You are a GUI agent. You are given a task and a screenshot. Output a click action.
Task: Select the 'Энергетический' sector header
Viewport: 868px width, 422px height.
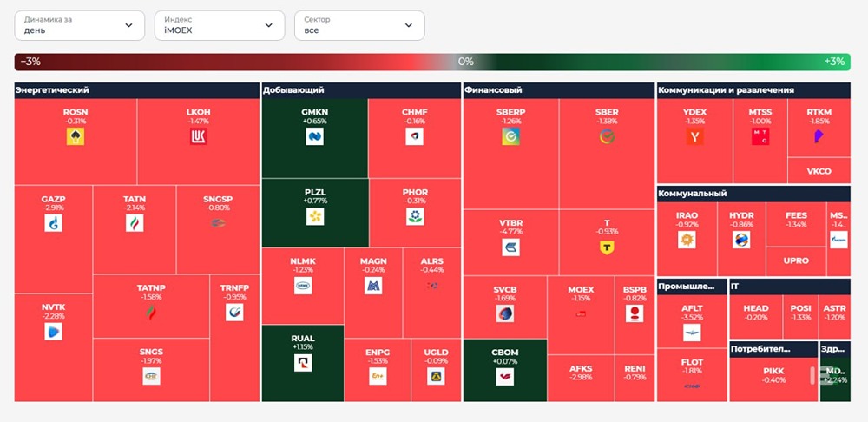tap(137, 90)
